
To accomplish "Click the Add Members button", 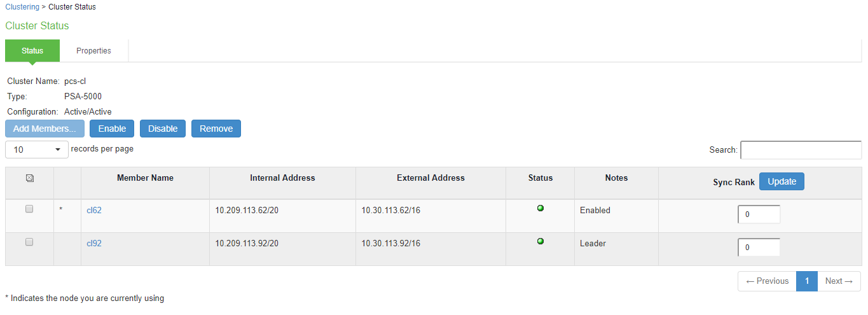I will pyautogui.click(x=45, y=129).
